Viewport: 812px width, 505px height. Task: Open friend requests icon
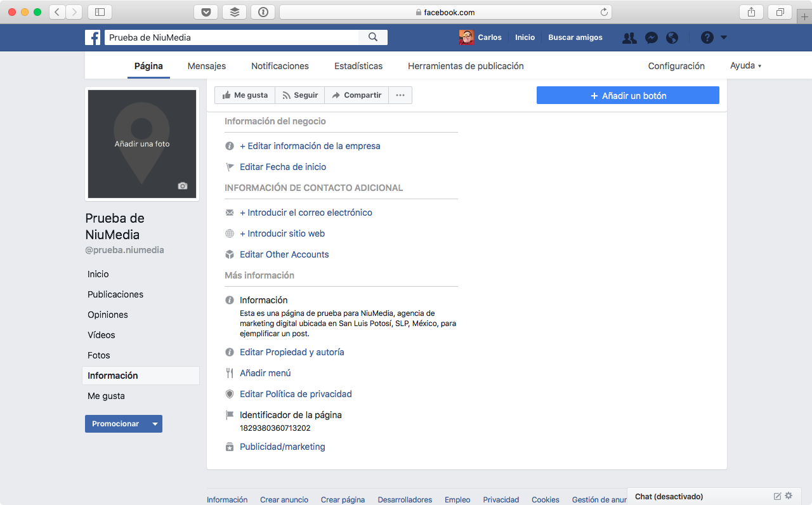(629, 38)
